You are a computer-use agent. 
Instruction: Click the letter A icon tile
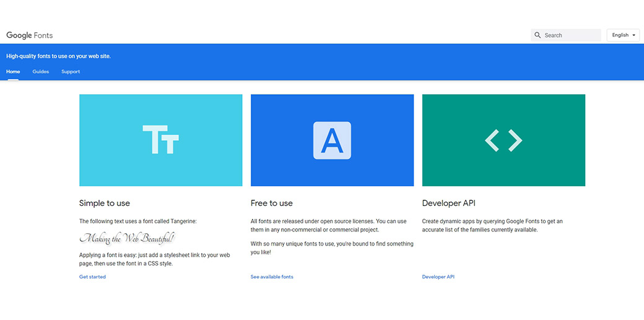[x=332, y=140]
